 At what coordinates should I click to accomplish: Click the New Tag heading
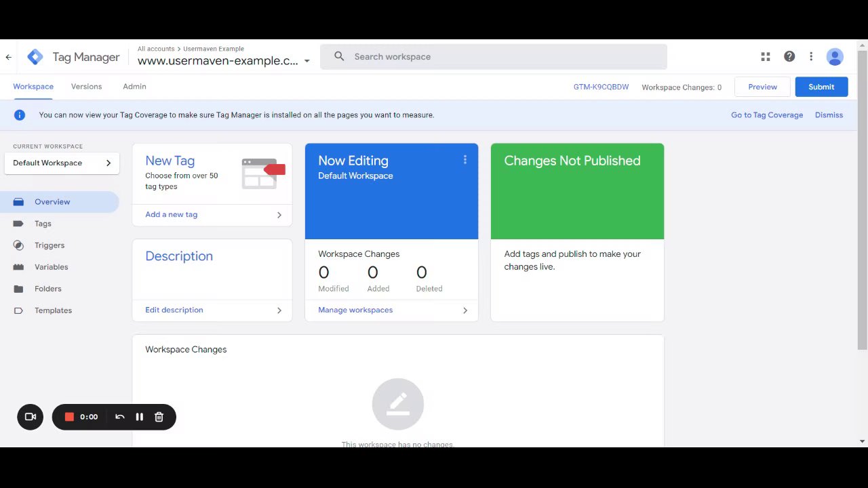point(170,161)
